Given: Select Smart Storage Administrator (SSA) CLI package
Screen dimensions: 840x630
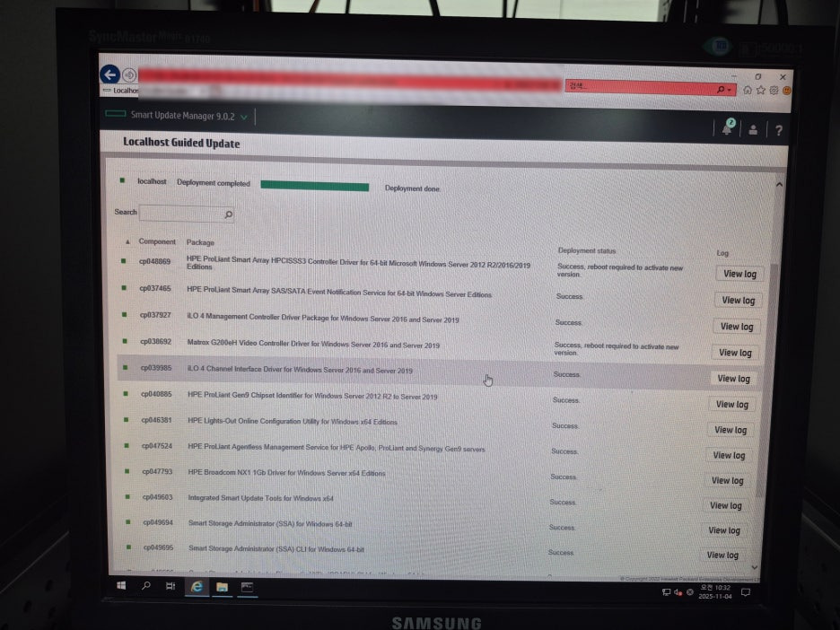Looking at the screenshot, I should click(276, 549).
